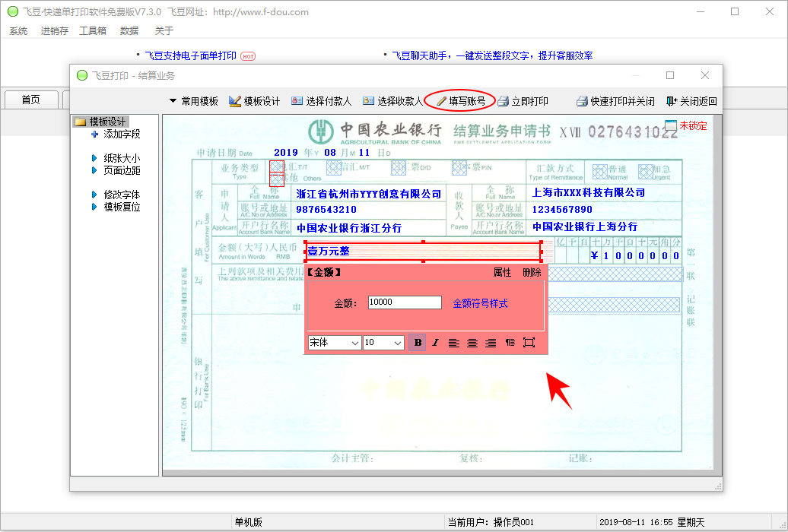
Task: Click 当前用户: 操作员001 in status bar
Action: (x=491, y=522)
